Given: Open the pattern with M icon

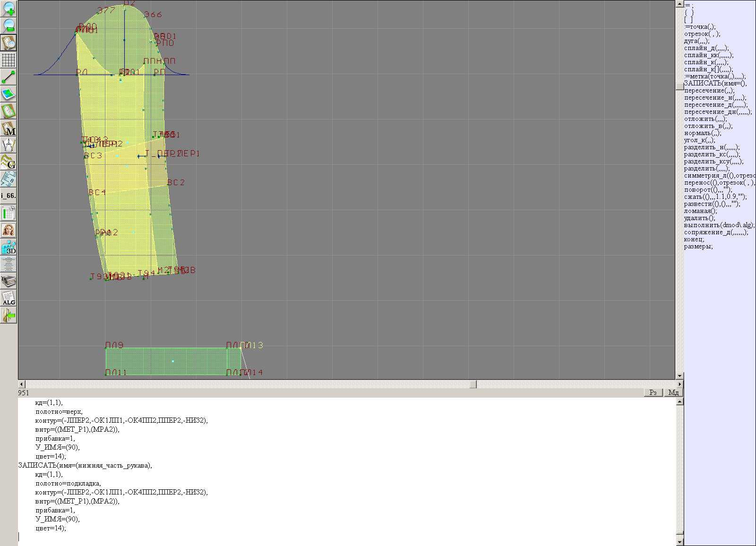Looking at the screenshot, I should [9, 128].
